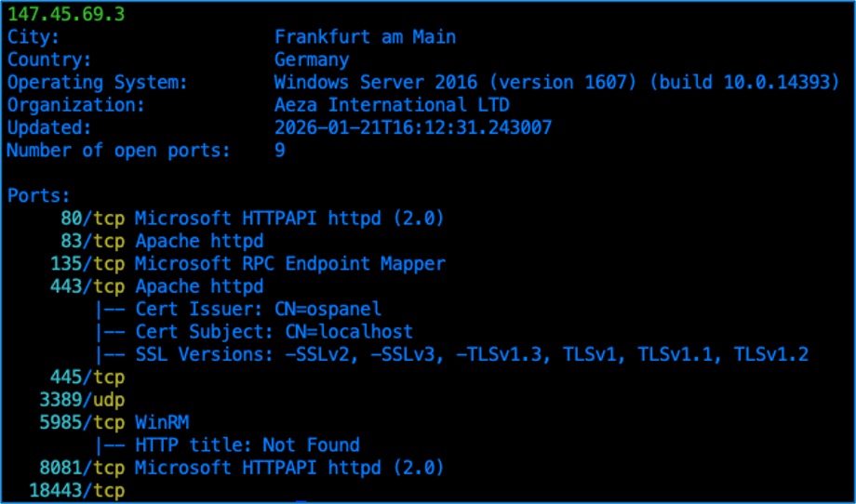The height and width of the screenshot is (504, 856).
Task: Select the 445/tcp port entry
Action: pyautogui.click(x=86, y=377)
